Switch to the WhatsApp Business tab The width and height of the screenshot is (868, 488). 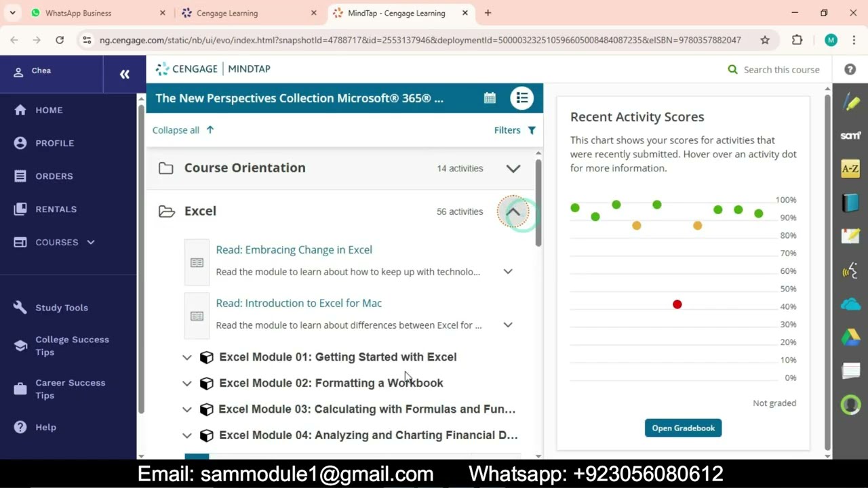coord(98,13)
